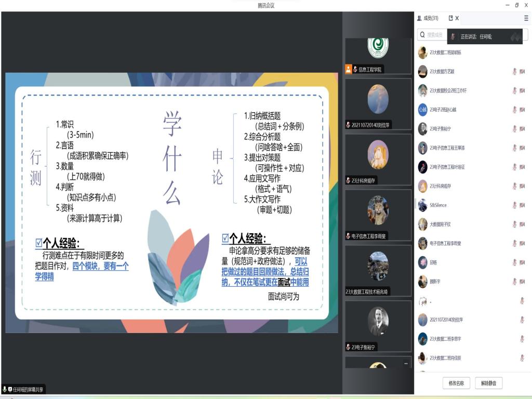This screenshot has width=532, height=399.
Task: Click the 任珂瑶的屏幕共享 microphone status icon
Action: tap(5, 389)
